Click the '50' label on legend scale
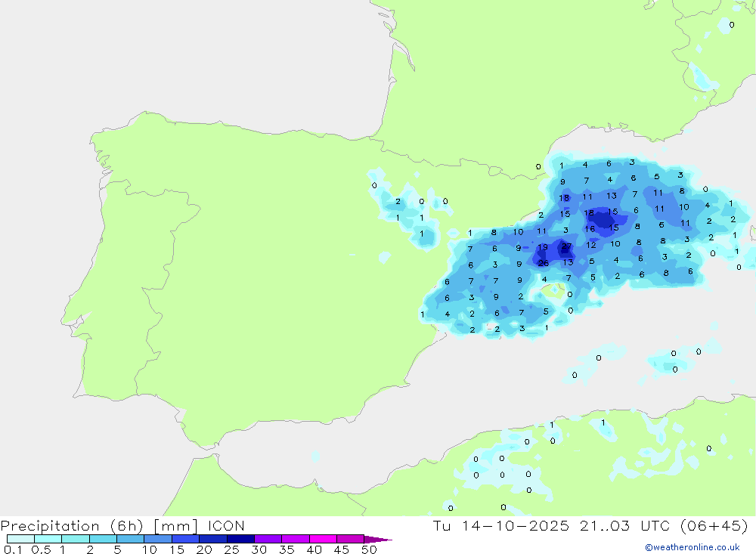The width and height of the screenshot is (756, 554). point(369,549)
